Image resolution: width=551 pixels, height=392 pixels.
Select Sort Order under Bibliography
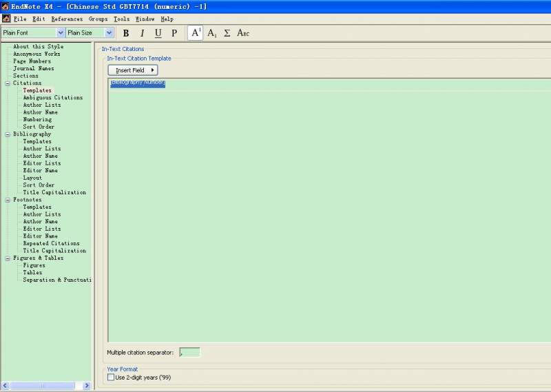click(x=39, y=185)
